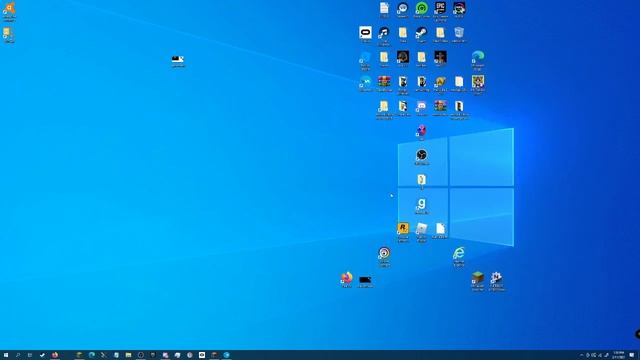640x360 pixels.
Task: Launch OBS Studio from the desktop
Action: [421, 157]
